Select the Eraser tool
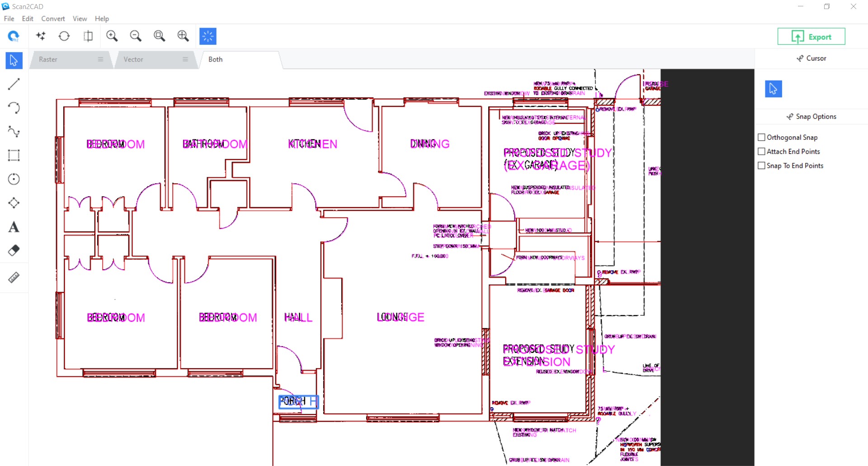Screen dimensions: 868x466 coord(14,250)
